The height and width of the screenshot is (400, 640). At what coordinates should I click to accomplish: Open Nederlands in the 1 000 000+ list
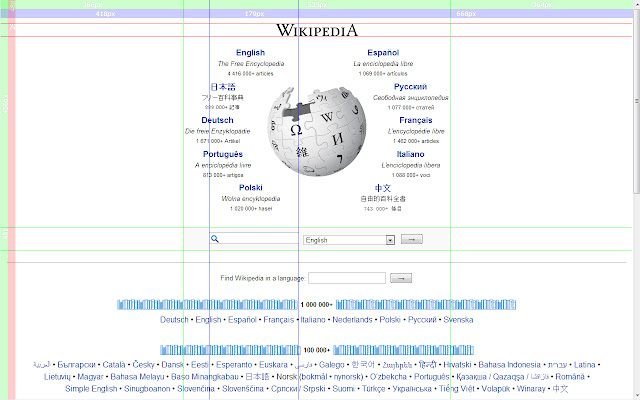click(x=352, y=320)
